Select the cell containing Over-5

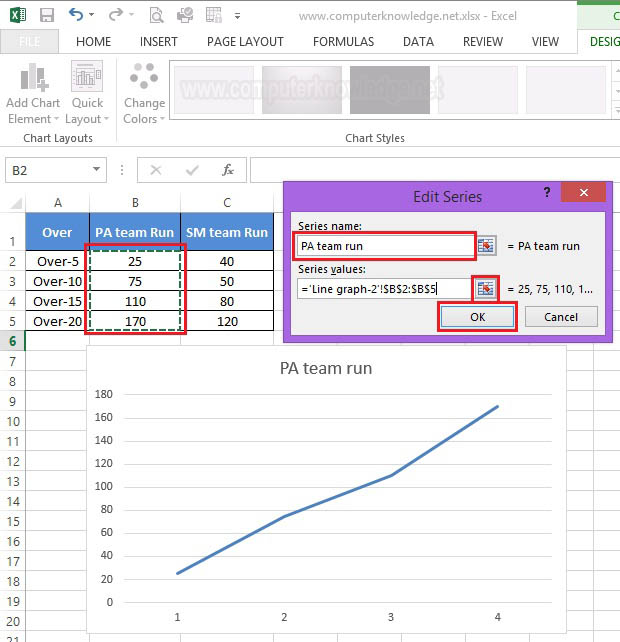[x=57, y=261]
